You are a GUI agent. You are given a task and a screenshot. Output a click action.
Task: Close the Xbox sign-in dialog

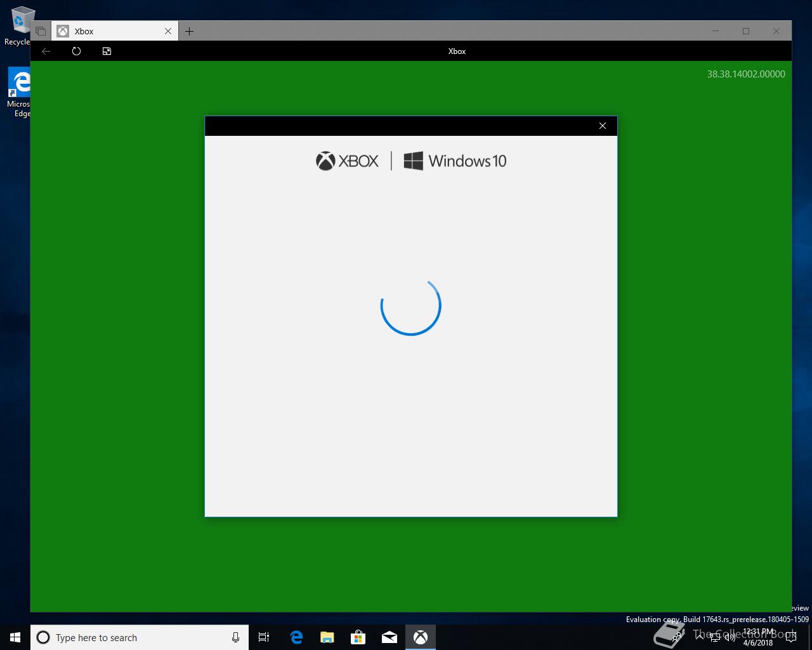coord(603,126)
